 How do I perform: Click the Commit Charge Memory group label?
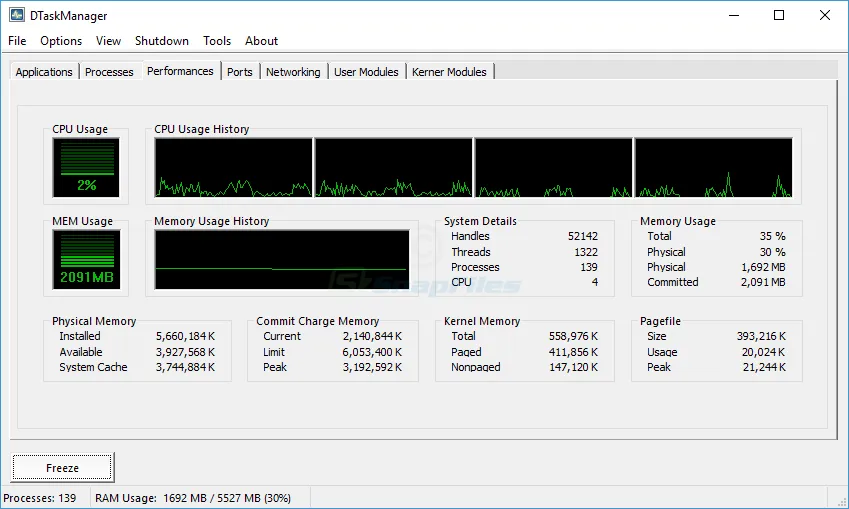(317, 321)
